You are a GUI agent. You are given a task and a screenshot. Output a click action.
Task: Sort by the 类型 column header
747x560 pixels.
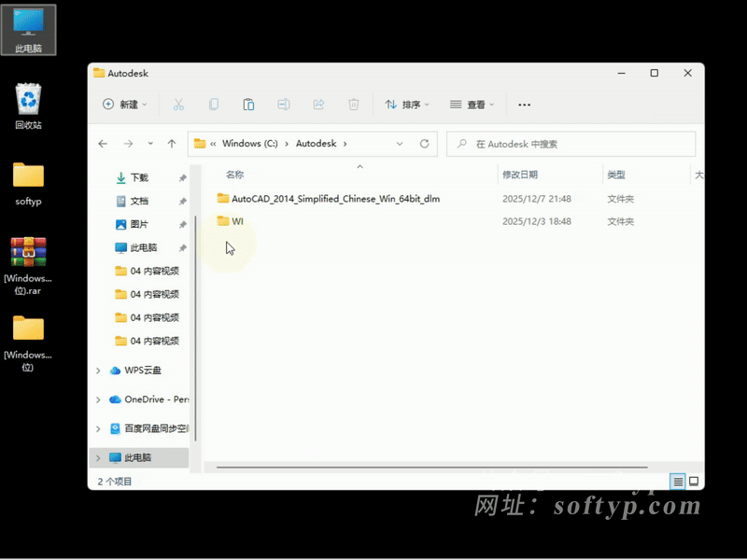(x=616, y=175)
